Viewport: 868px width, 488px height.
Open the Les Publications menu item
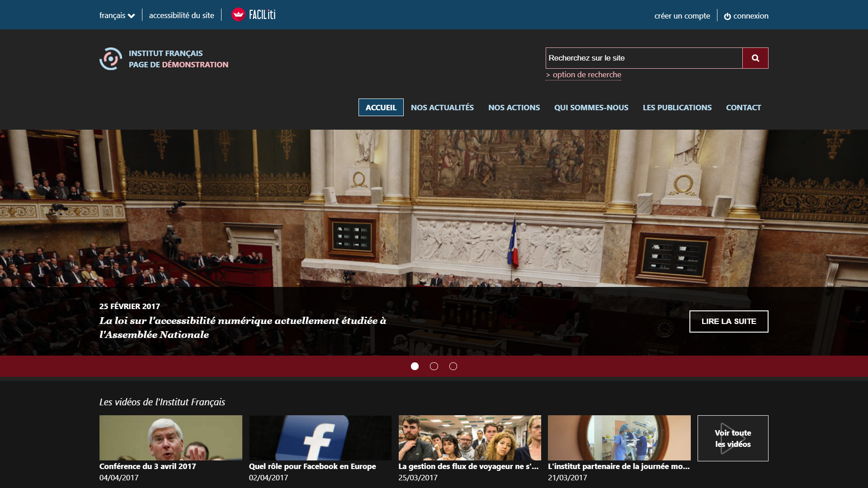coord(677,108)
